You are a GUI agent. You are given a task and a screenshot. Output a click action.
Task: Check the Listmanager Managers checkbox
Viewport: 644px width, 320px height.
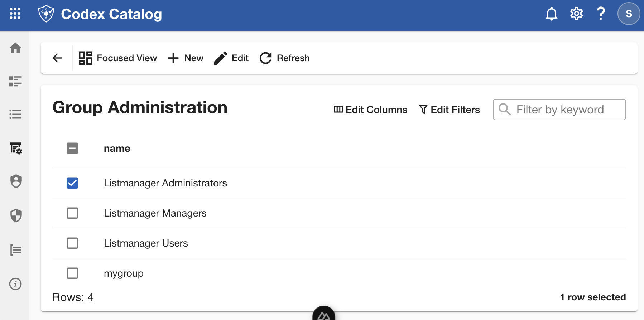tap(72, 213)
